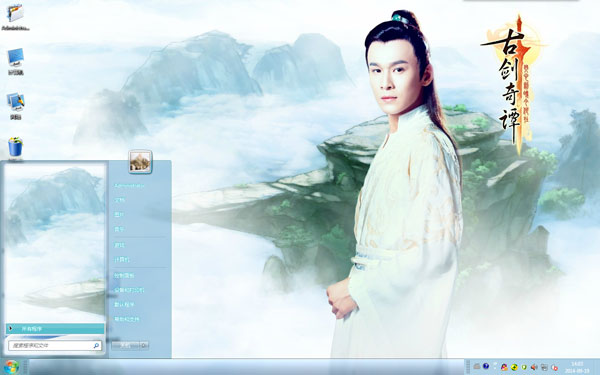Click the green shield tray icon
Viewport: 600px width, 375px height.
524,367
